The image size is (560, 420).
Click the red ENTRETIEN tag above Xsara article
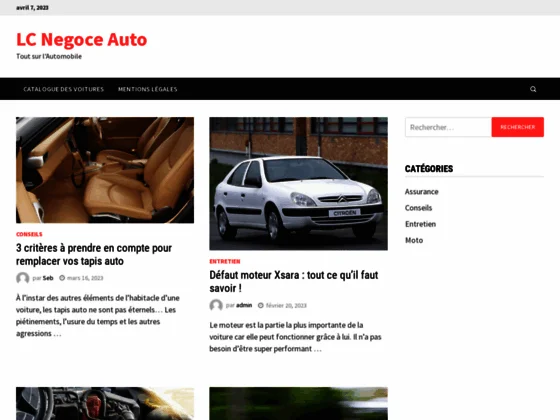pyautogui.click(x=225, y=261)
